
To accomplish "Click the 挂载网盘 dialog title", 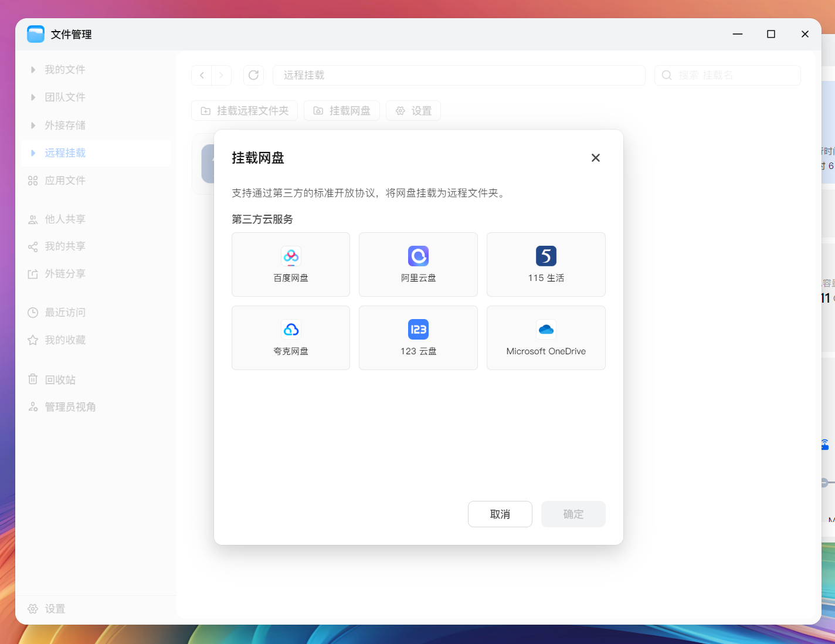I will point(258,158).
